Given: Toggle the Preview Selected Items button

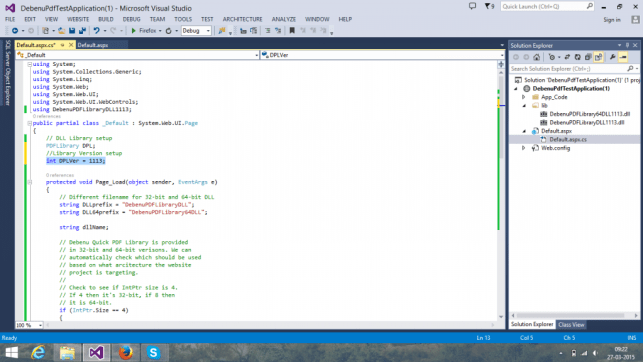Looking at the screenshot, I should (623, 57).
